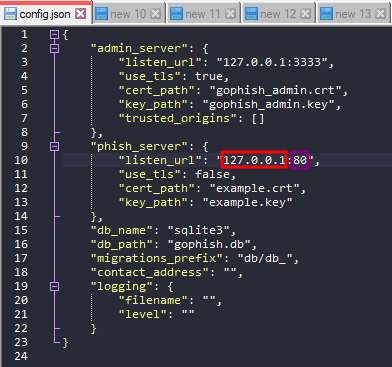Click the "127.0.0.1:3333" value

[x=272, y=62]
